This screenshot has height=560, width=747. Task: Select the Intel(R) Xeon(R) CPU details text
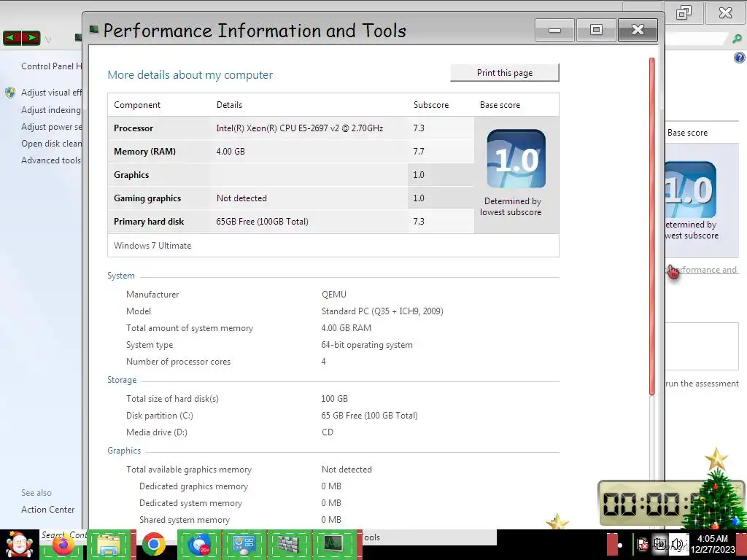pyautogui.click(x=300, y=128)
